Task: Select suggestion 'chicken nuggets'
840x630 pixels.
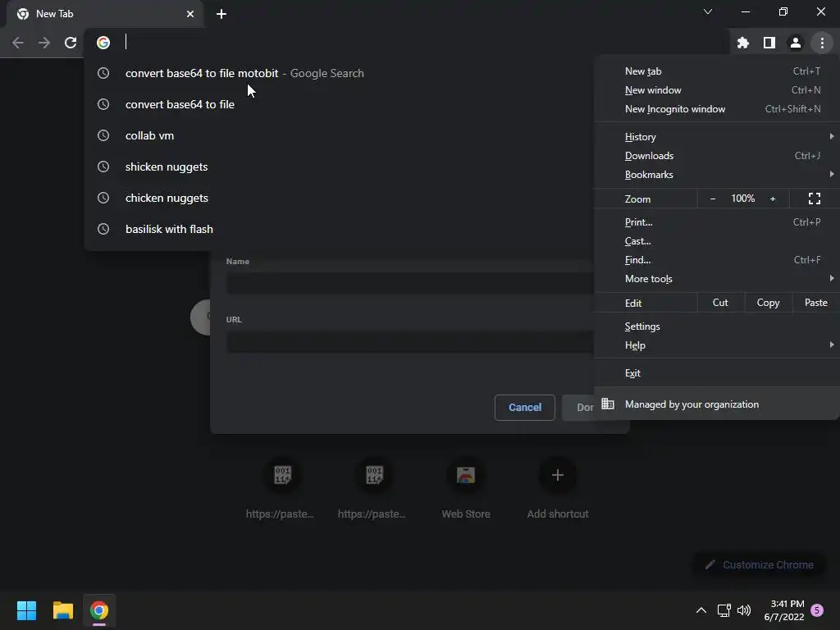Action: 339,198
